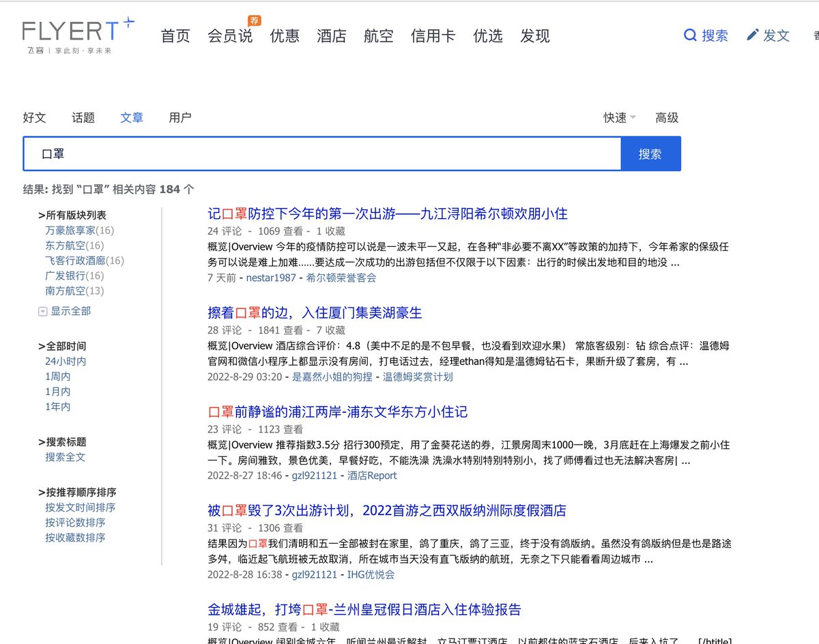
Task: Open article 浦东文华东方小住记
Action: (x=338, y=412)
